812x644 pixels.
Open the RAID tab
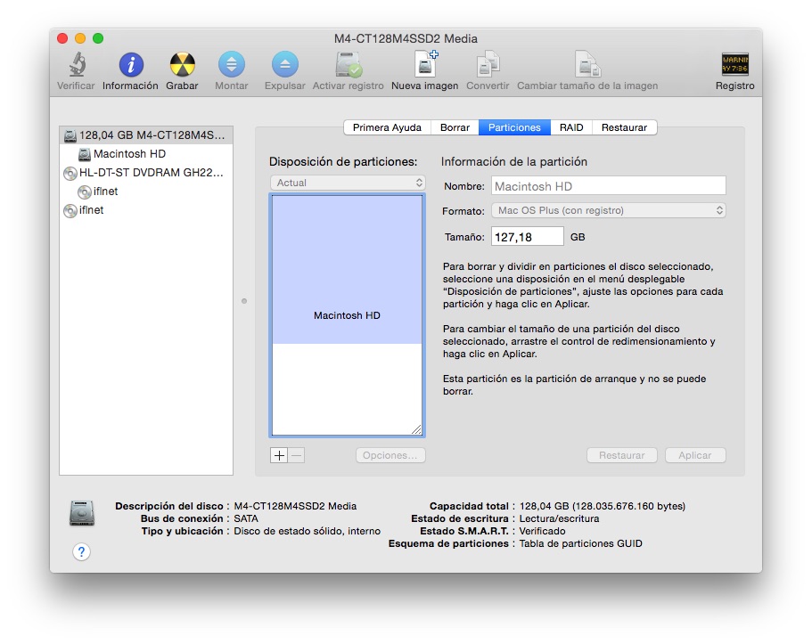[x=571, y=127]
